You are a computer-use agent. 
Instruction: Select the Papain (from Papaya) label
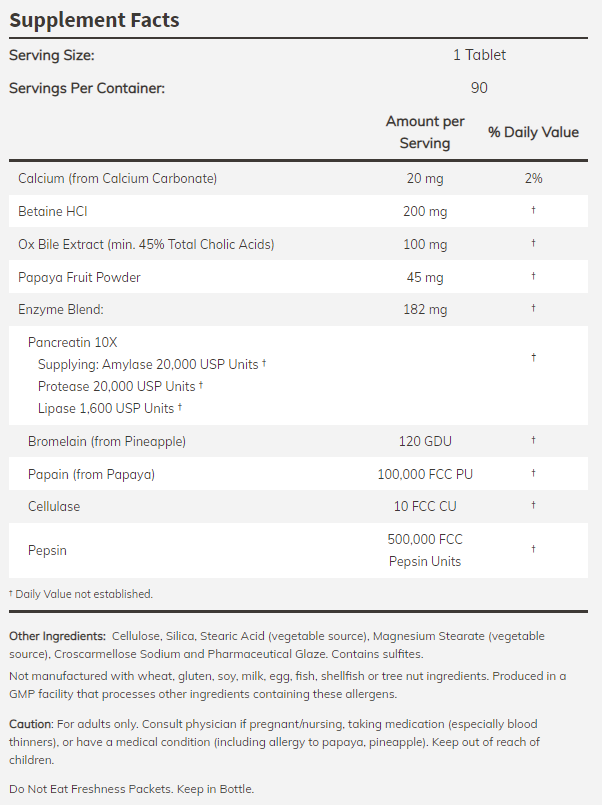pos(91,474)
